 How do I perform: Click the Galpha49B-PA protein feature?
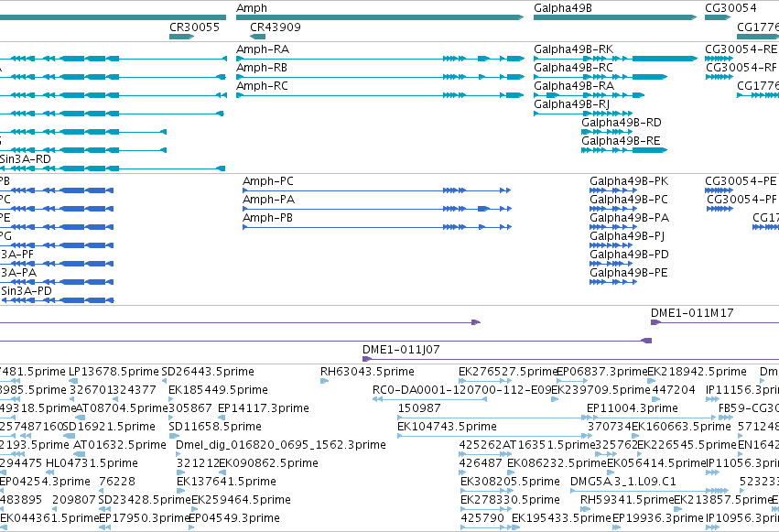(x=613, y=227)
